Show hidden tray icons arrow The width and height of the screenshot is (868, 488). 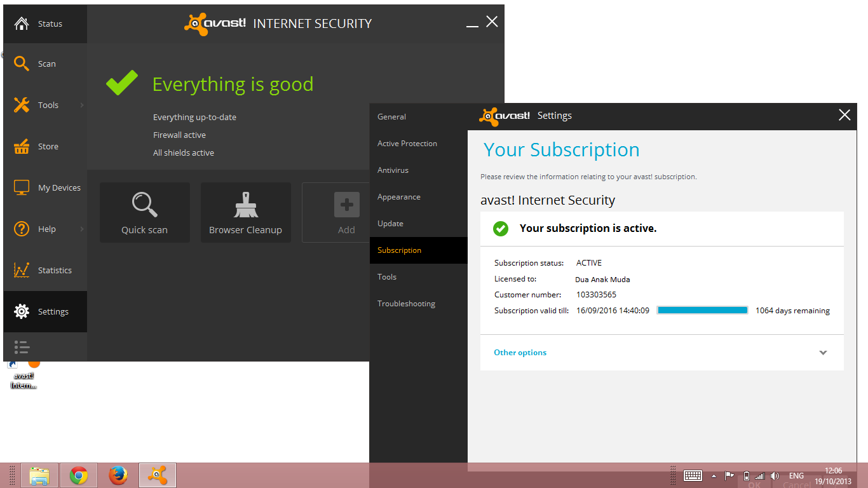pos(714,476)
